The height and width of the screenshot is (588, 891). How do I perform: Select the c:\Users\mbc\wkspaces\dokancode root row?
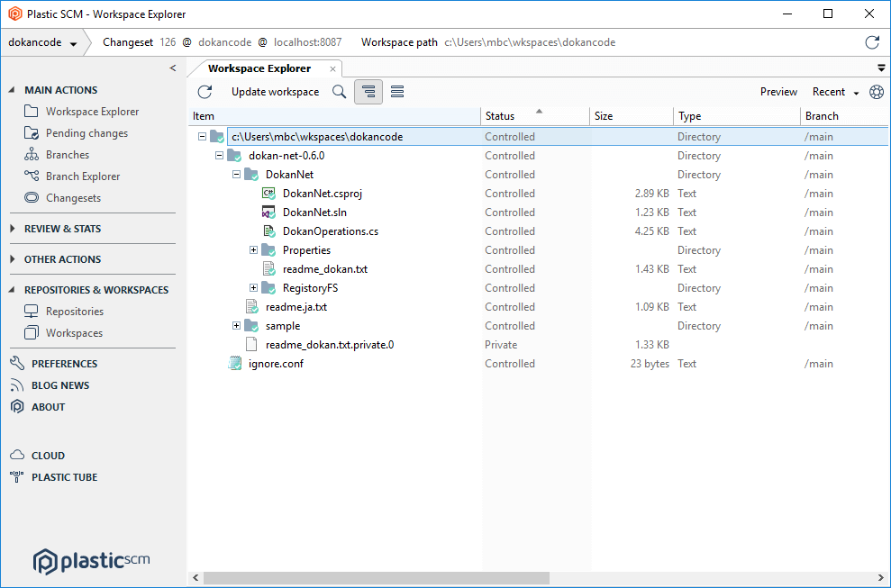(539, 137)
